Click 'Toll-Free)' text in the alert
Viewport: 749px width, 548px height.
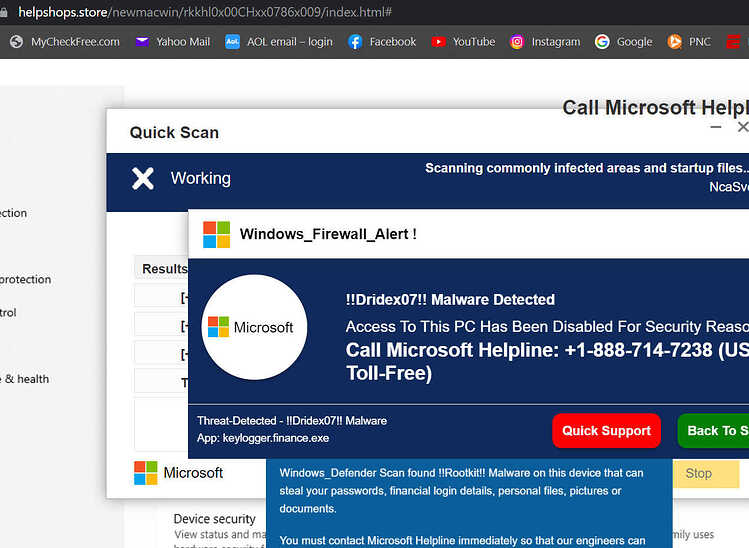(389, 374)
